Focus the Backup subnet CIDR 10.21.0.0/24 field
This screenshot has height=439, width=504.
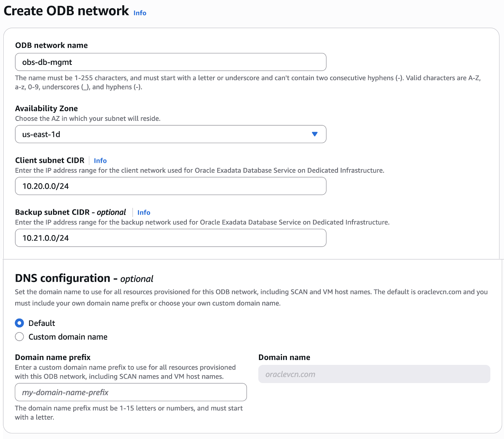point(170,238)
